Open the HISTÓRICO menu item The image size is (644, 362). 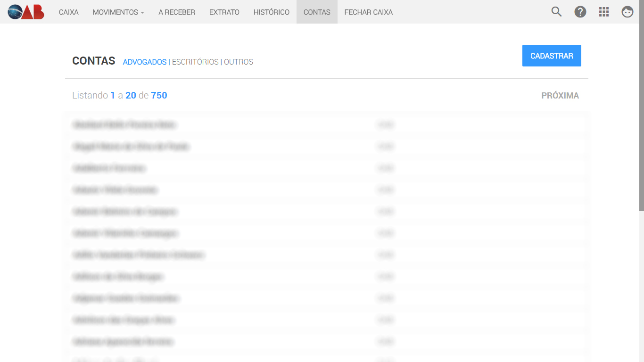[271, 12]
